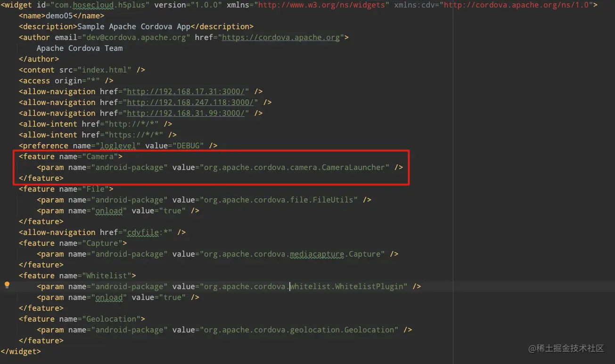Click the closing </widget> tag
Screen dimensions: 615x364
(x=21, y=351)
